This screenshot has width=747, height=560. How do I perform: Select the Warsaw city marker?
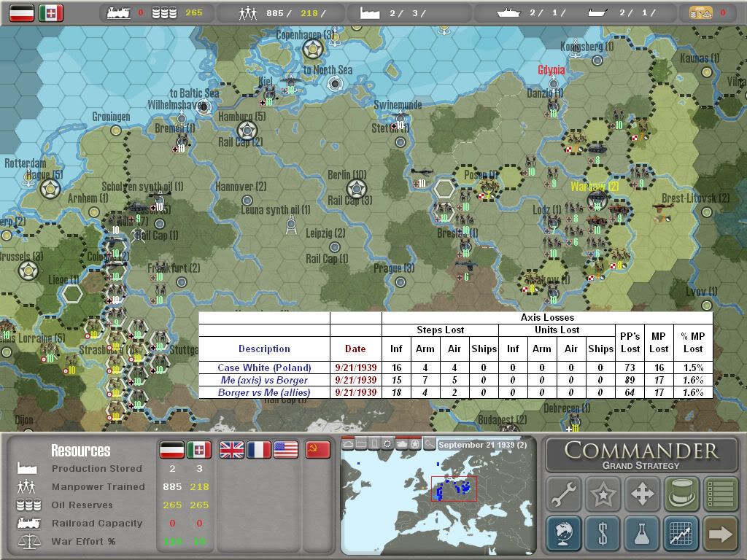click(597, 200)
